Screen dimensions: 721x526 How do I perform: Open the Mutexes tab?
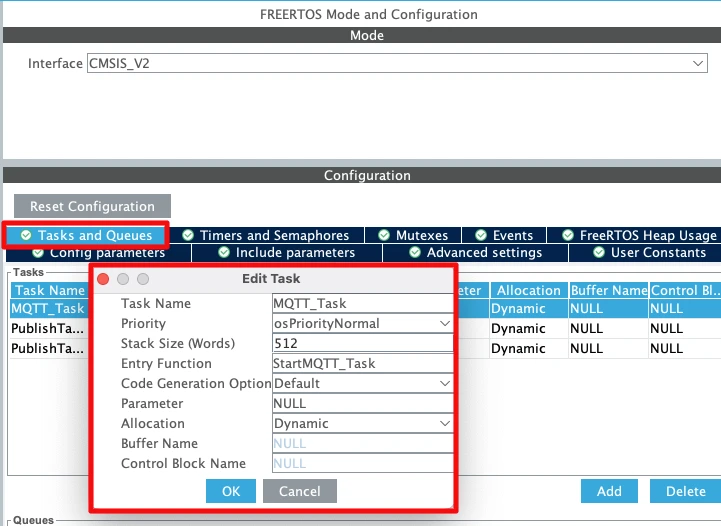point(413,235)
